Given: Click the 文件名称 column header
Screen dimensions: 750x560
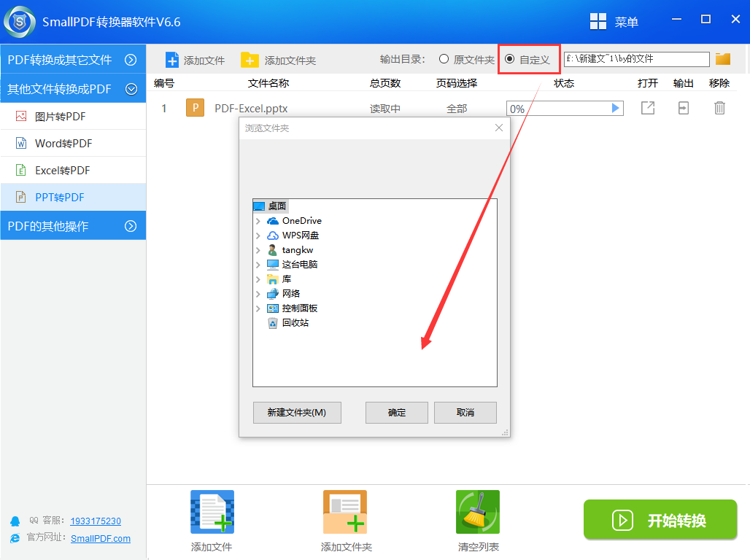Looking at the screenshot, I should point(268,83).
